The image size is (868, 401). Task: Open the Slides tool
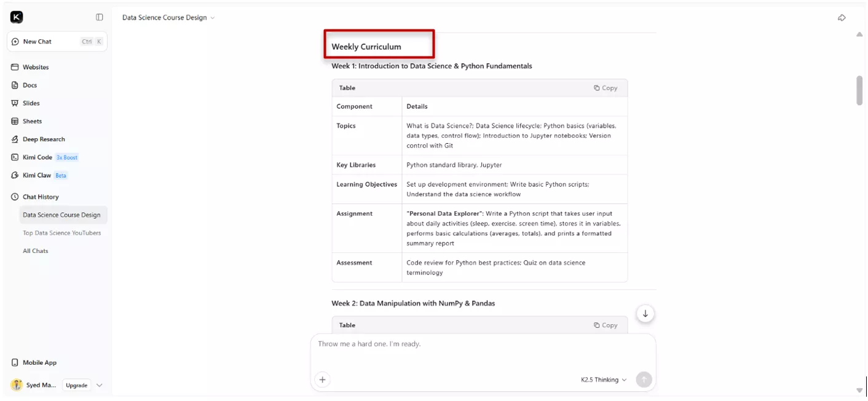pyautogui.click(x=31, y=103)
